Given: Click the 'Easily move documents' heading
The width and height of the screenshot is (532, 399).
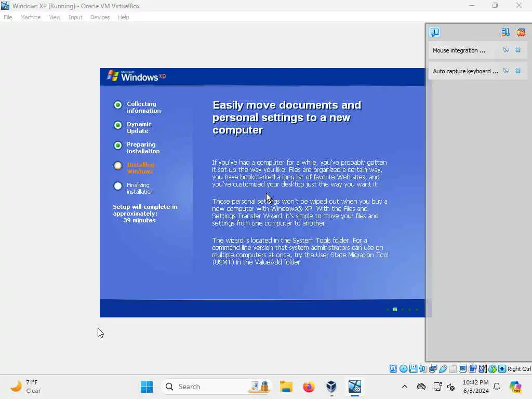Looking at the screenshot, I should coord(287,117).
